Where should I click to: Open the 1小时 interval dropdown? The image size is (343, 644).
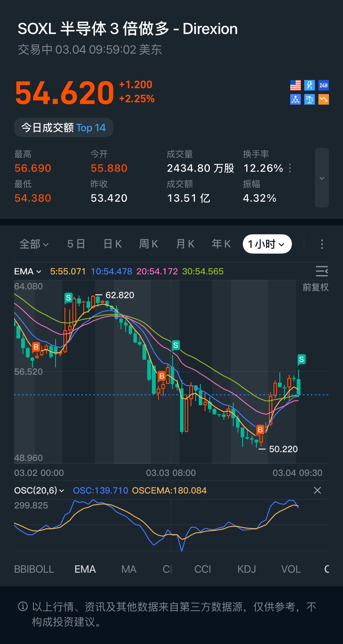click(x=267, y=244)
